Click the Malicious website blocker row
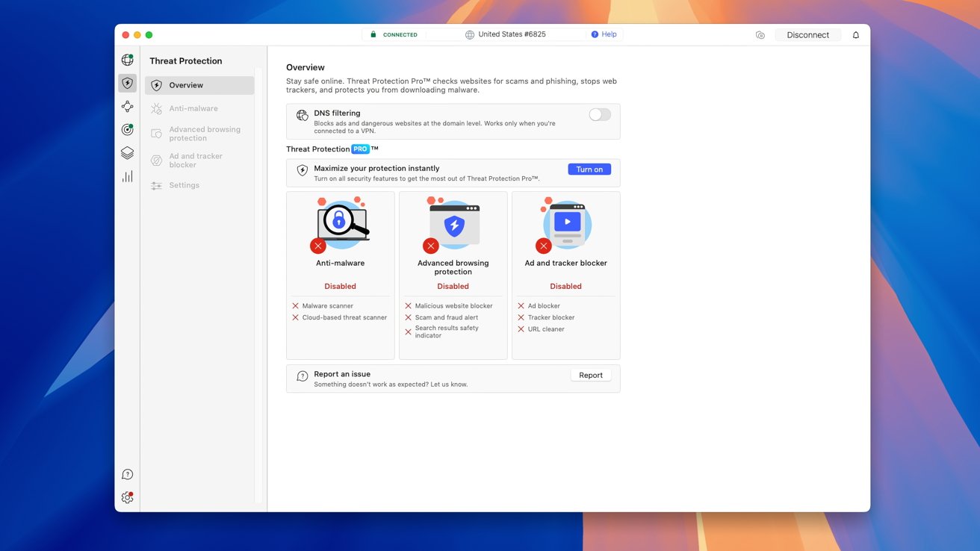This screenshot has height=551, width=980. click(448, 306)
